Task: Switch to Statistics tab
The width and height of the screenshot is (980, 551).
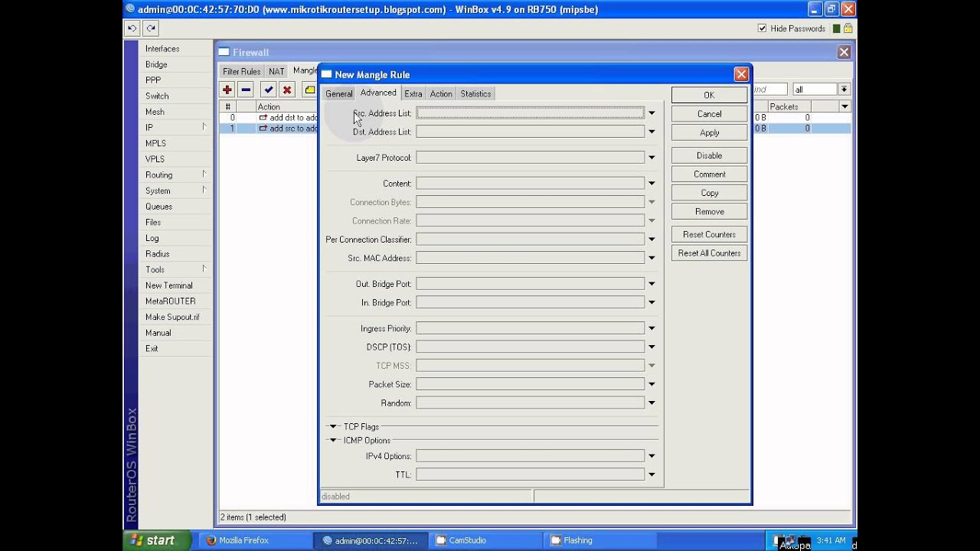Action: pyautogui.click(x=475, y=93)
